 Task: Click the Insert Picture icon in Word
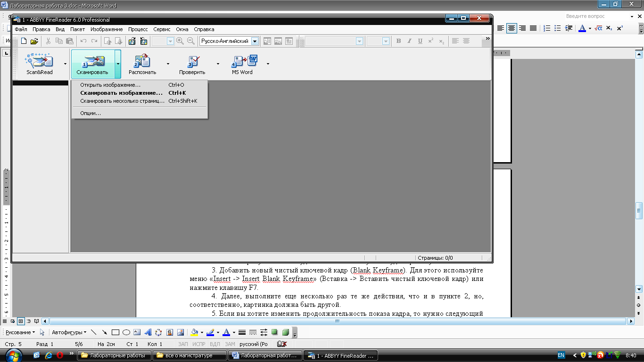pos(180,332)
